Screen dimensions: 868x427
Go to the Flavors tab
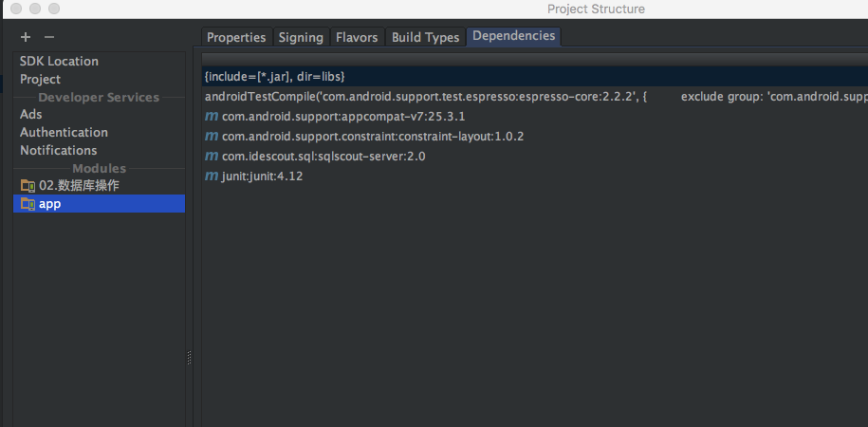pos(357,38)
